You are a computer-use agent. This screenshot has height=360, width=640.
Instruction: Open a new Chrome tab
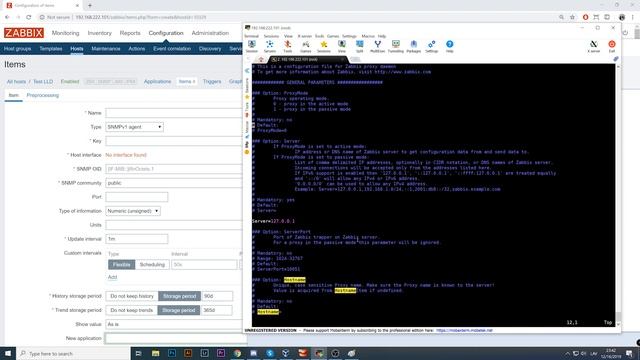[90, 6]
